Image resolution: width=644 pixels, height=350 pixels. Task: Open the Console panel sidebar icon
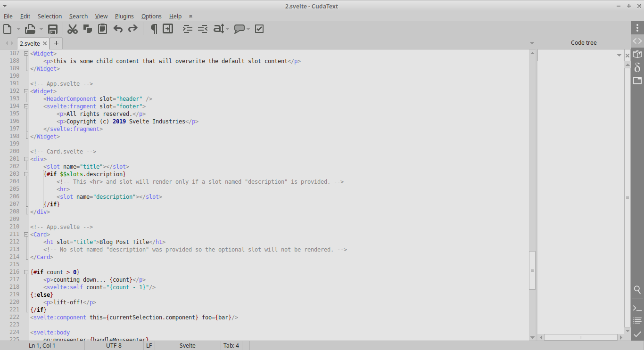[637, 308]
